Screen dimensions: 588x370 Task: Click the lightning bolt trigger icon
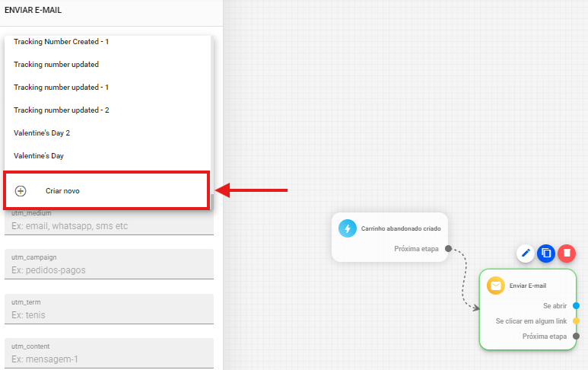coord(348,228)
